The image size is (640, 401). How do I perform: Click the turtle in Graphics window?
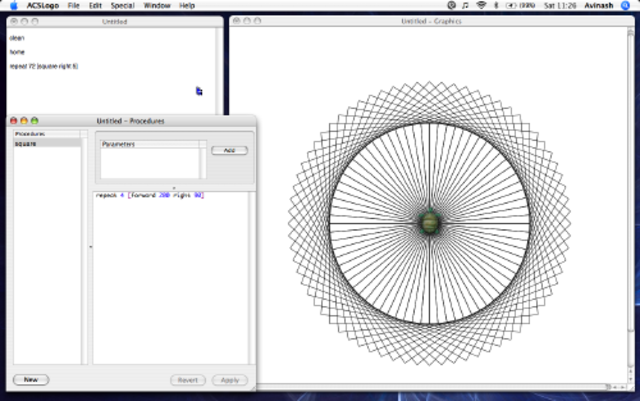(x=430, y=223)
